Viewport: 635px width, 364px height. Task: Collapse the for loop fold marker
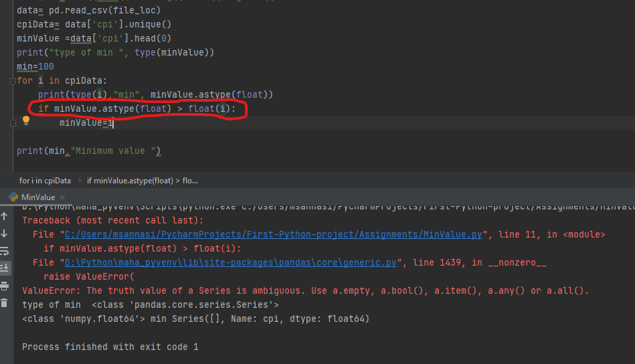pos(13,81)
